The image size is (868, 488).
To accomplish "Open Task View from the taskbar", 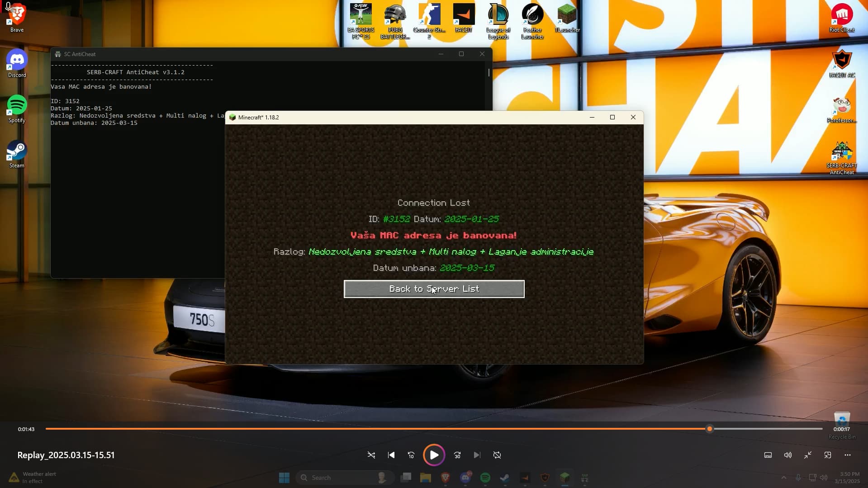I will click(406, 478).
